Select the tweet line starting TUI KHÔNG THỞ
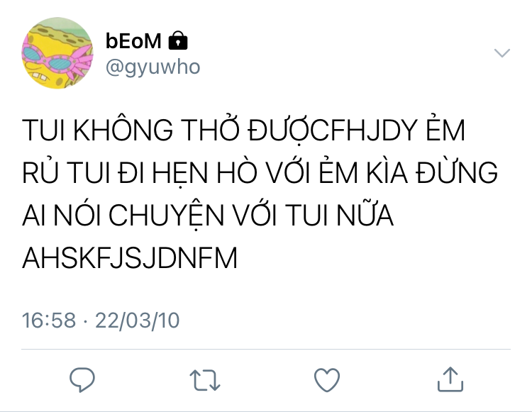 coord(243,128)
